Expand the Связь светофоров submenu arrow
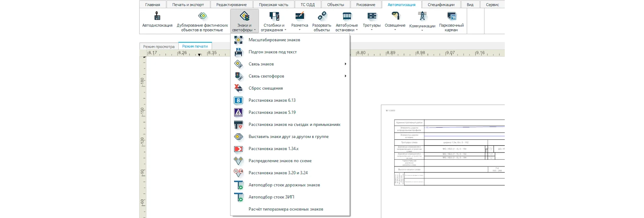 tap(345, 76)
